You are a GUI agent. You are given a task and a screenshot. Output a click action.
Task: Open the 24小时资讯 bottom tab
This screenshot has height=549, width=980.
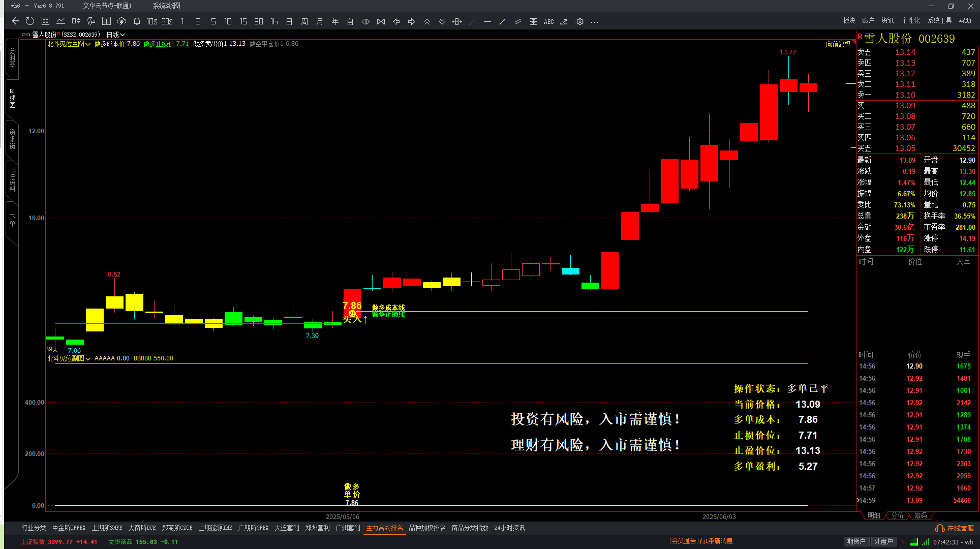(509, 528)
